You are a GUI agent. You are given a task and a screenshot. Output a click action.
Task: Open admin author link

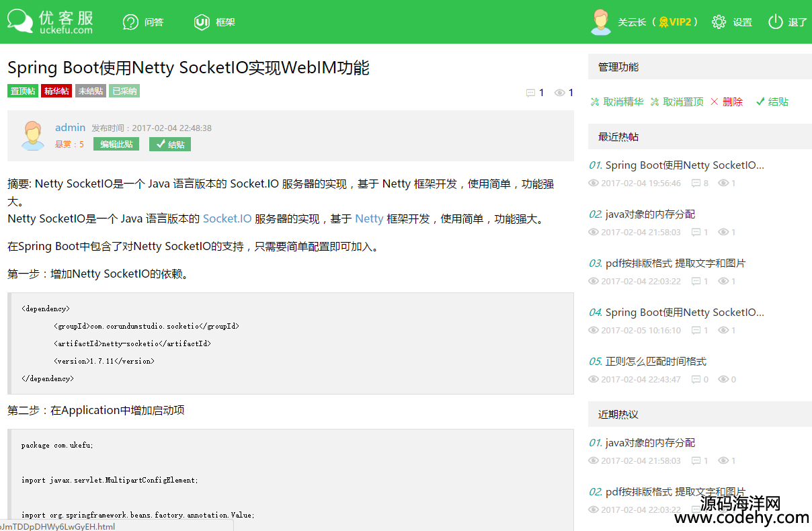70,128
